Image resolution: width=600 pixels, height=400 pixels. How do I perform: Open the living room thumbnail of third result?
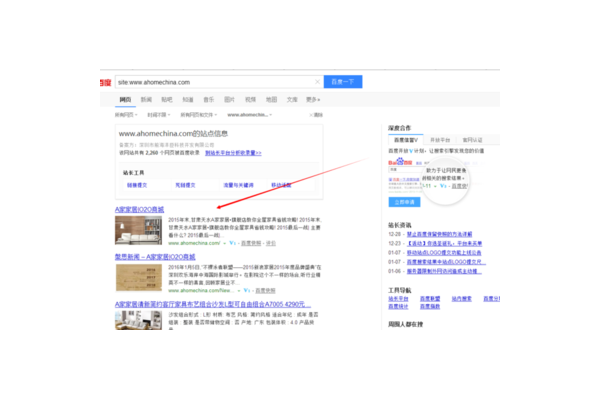pos(131,323)
